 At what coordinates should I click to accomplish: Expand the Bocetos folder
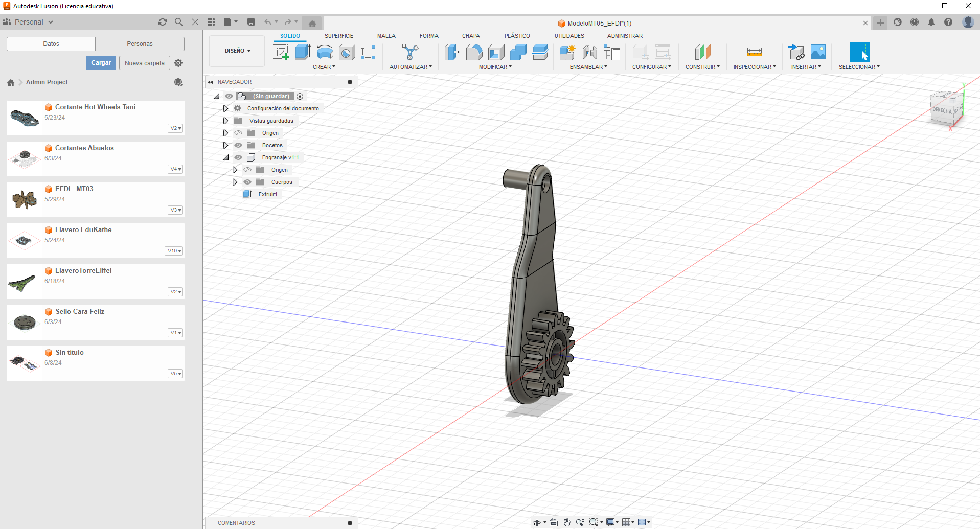[225, 145]
